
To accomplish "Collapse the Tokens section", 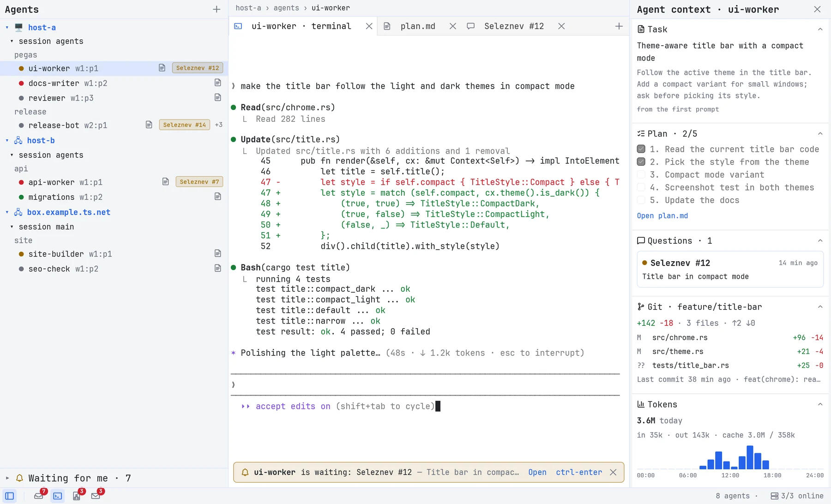I will point(820,404).
